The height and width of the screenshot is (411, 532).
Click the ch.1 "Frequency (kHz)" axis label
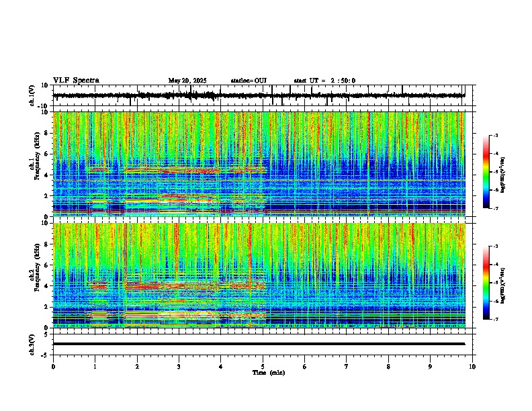37,156
